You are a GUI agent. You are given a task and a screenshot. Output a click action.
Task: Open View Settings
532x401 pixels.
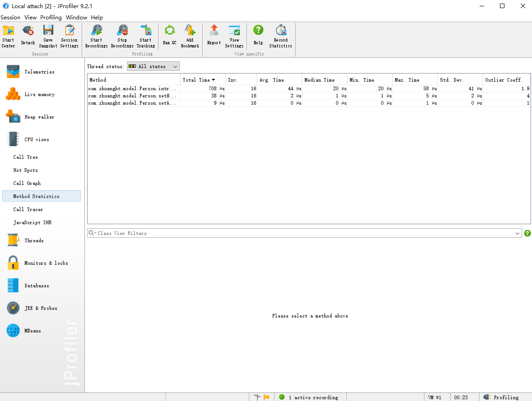pos(234,36)
